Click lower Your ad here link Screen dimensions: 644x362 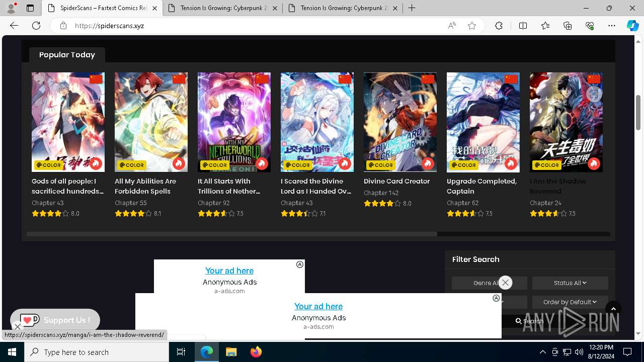[318, 306]
